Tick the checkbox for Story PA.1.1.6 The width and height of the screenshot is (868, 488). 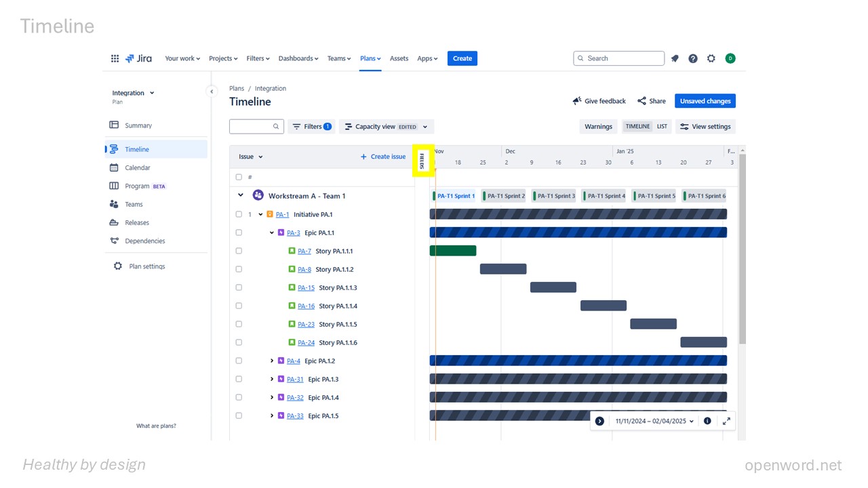click(x=239, y=342)
